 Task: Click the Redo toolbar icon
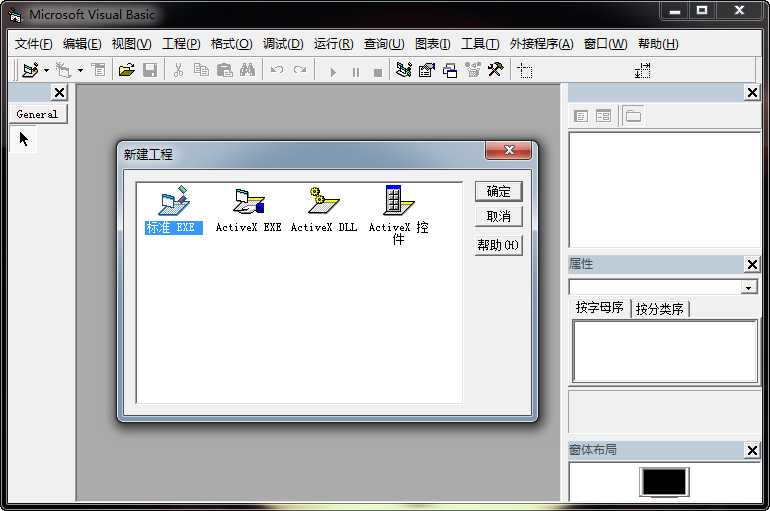[300, 70]
